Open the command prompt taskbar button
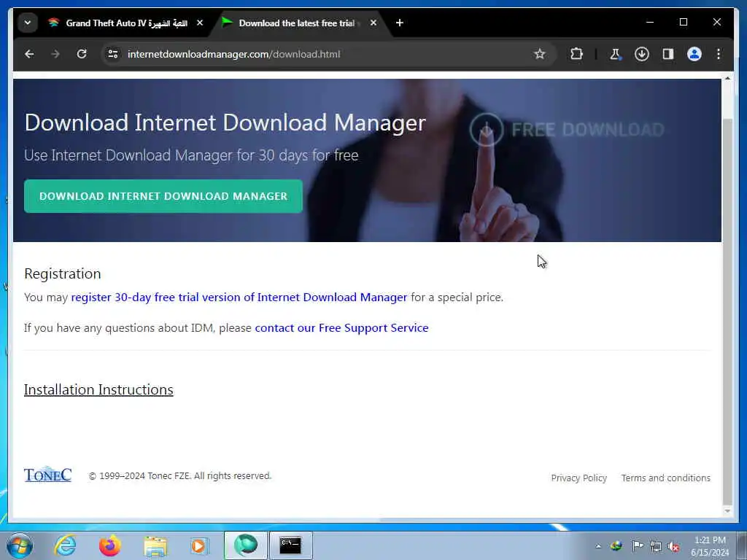 (290, 545)
